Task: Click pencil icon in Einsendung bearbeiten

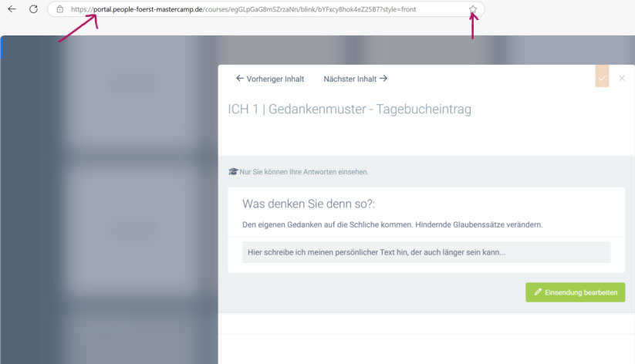Action: [538, 292]
